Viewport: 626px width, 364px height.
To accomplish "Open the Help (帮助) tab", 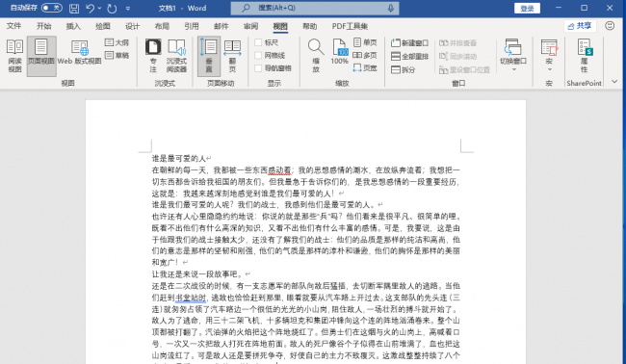I will pyautogui.click(x=309, y=26).
